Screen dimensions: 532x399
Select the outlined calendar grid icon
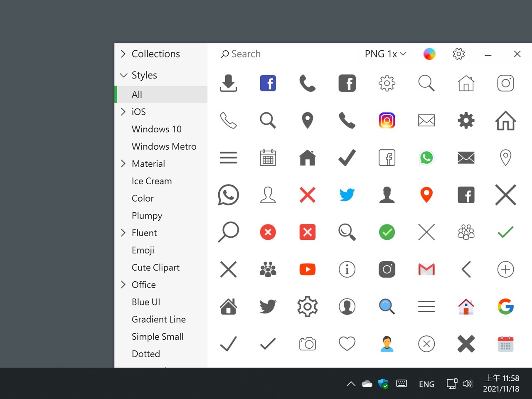tap(268, 158)
